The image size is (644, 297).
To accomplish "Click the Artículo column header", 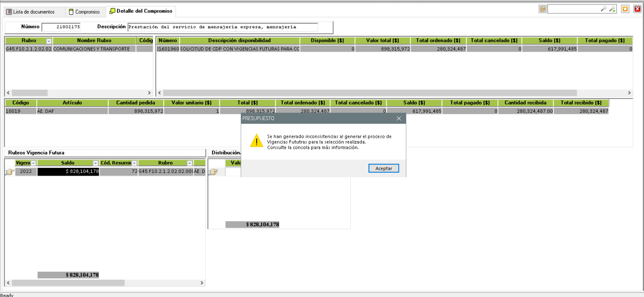I will pyautogui.click(x=72, y=103).
